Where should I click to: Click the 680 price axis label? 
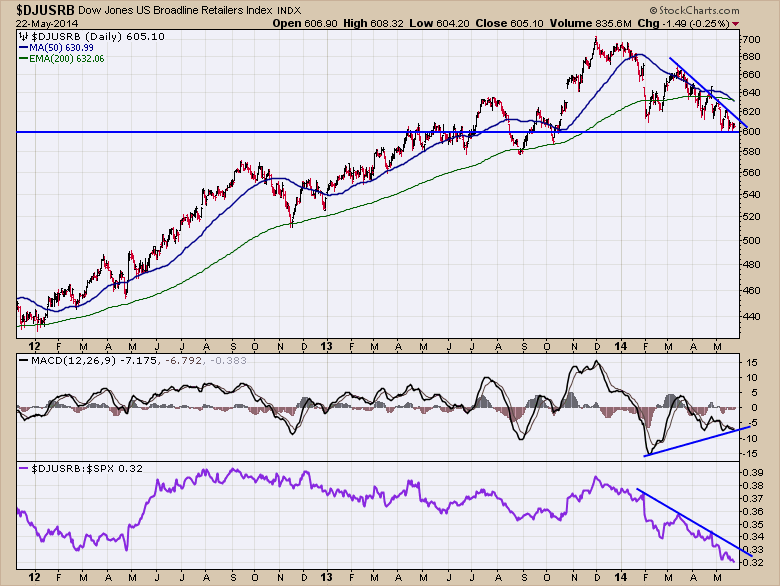[751, 57]
